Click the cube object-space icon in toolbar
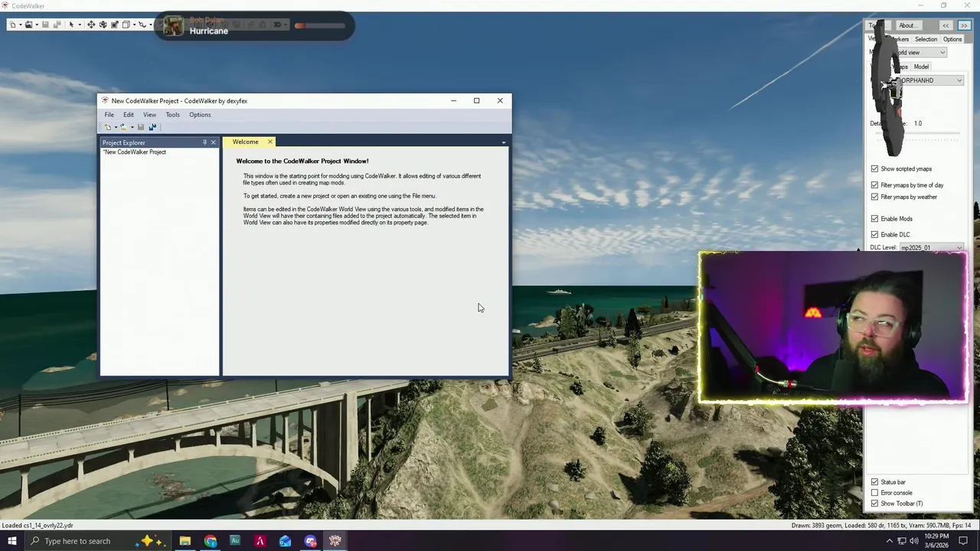Viewport: 980px width, 551px height. pos(126,24)
